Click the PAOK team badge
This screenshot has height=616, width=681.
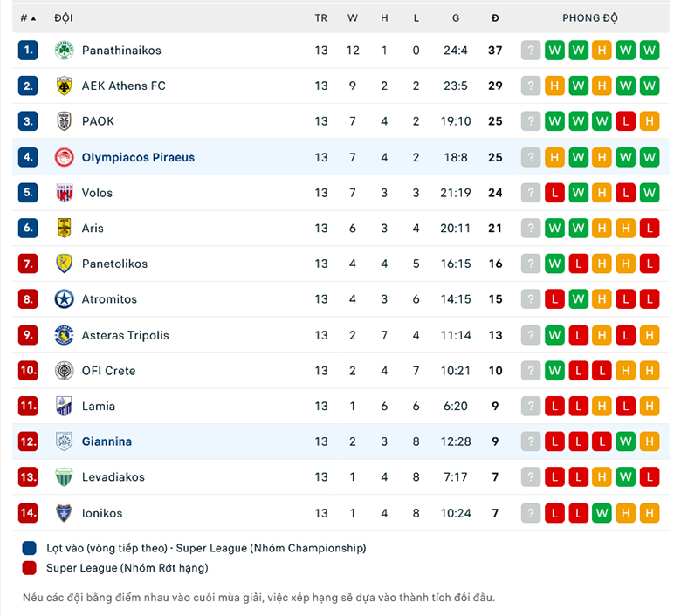65,121
